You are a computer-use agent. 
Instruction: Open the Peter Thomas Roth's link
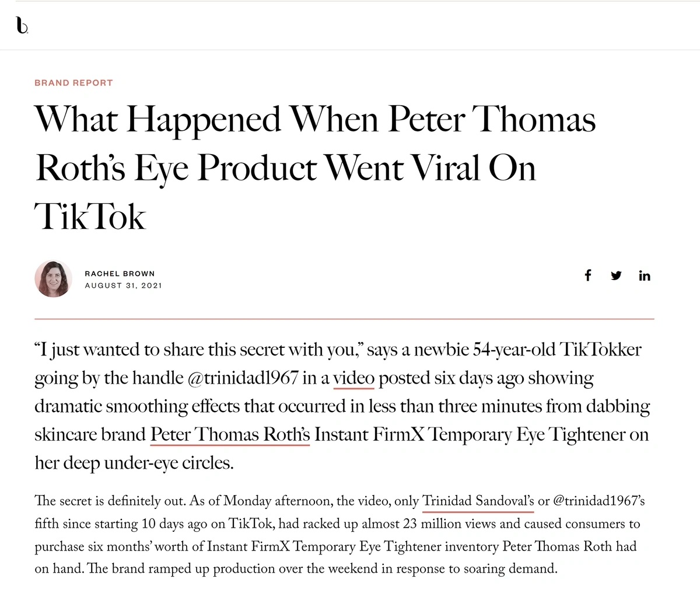point(230,435)
